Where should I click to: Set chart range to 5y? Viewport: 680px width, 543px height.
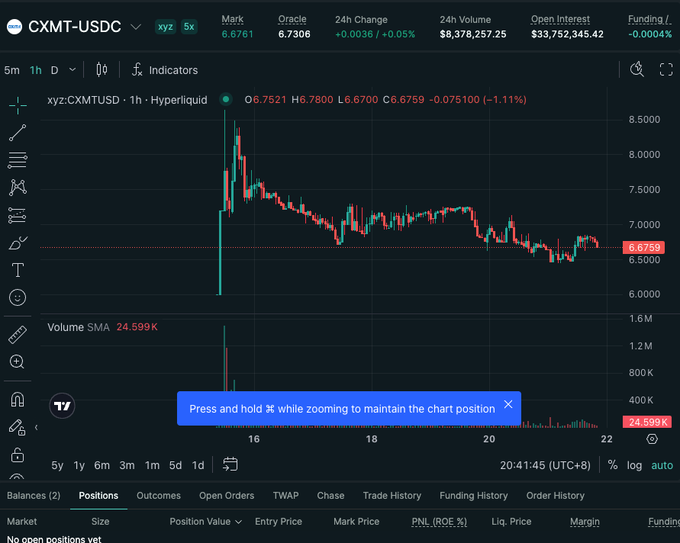(57, 465)
